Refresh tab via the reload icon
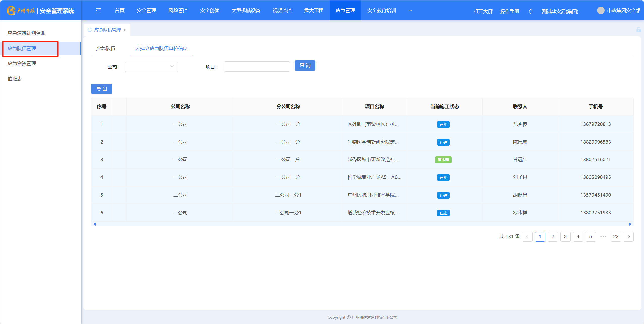The height and width of the screenshot is (324, 644). (89, 30)
